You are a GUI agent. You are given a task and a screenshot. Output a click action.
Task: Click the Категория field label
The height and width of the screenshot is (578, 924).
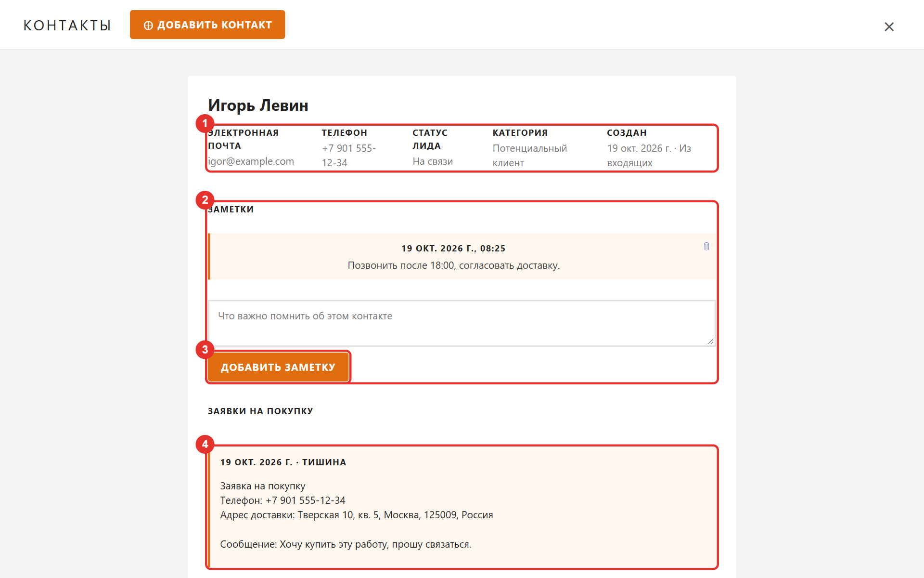pyautogui.click(x=520, y=133)
